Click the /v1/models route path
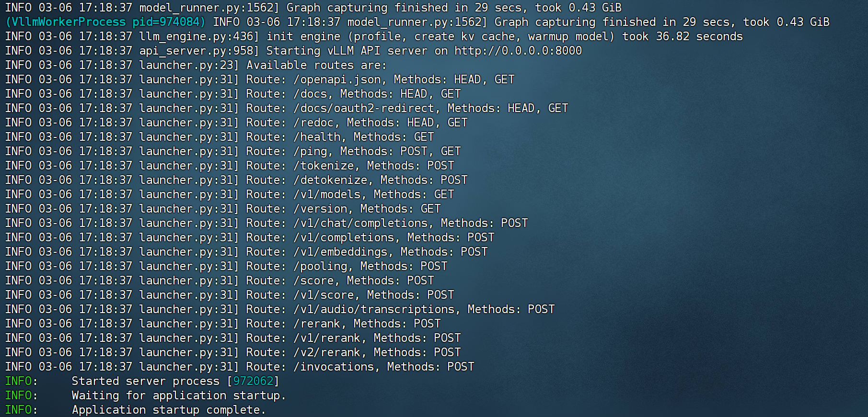 [x=327, y=194]
